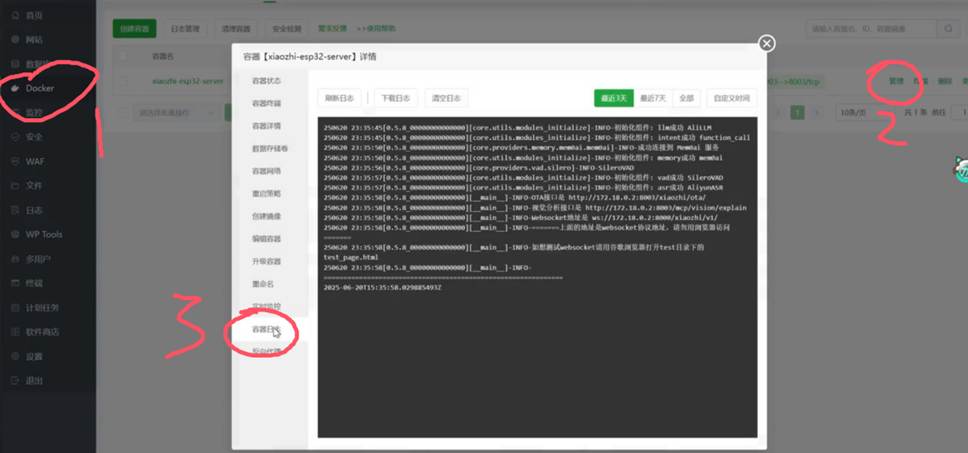Screen dimensions: 968x453
Task: Close the container details dialog
Action: pyautogui.click(x=766, y=43)
